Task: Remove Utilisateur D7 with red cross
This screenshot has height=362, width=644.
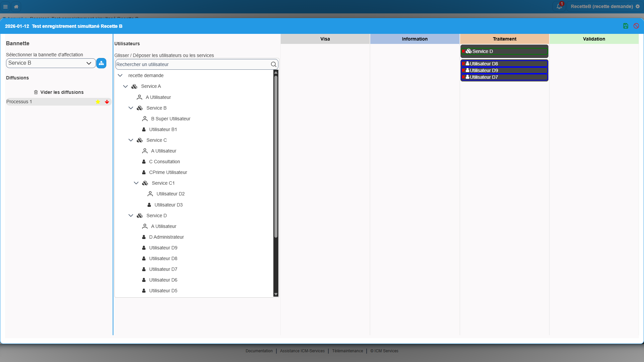Action: coord(463,77)
